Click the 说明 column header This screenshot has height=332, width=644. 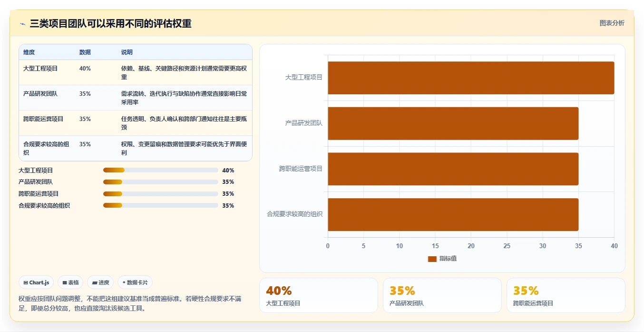(127, 52)
